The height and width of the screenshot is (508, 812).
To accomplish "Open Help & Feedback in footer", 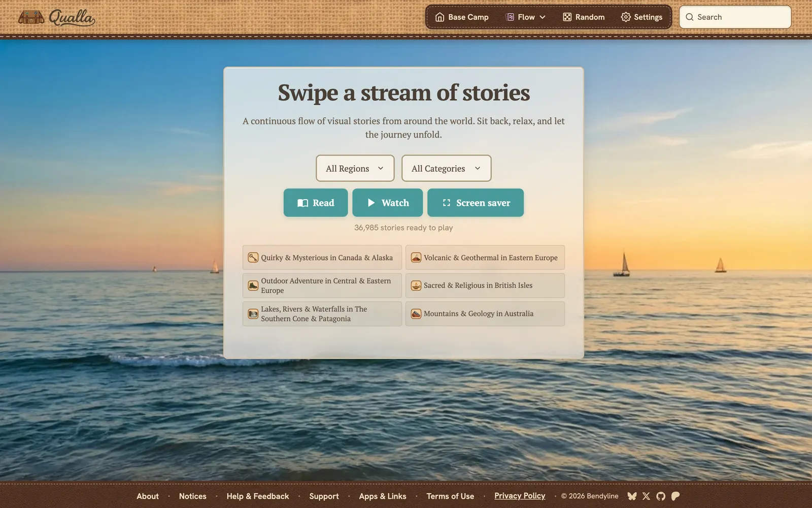I will click(258, 496).
